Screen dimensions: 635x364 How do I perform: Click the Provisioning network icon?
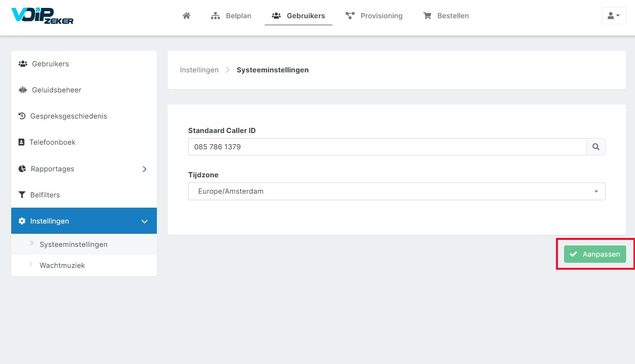point(350,16)
